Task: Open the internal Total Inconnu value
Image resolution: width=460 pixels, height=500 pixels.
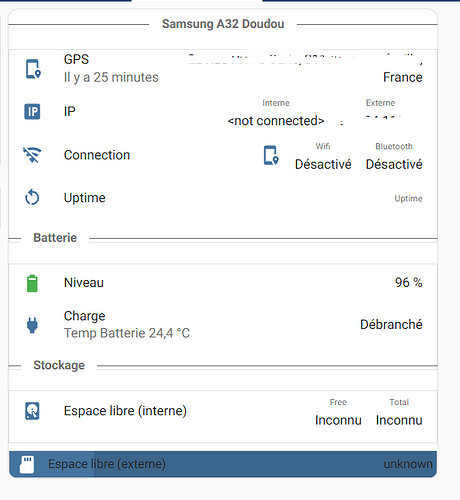Action: pyautogui.click(x=399, y=420)
